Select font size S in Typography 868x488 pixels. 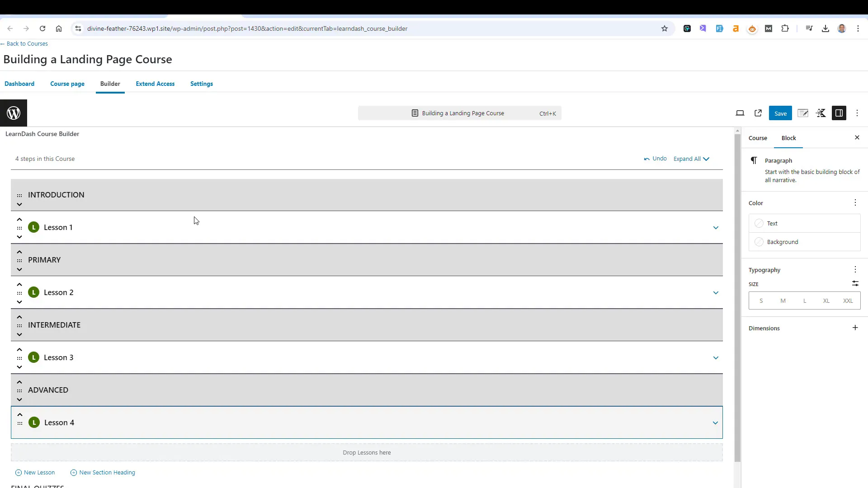[x=763, y=301]
